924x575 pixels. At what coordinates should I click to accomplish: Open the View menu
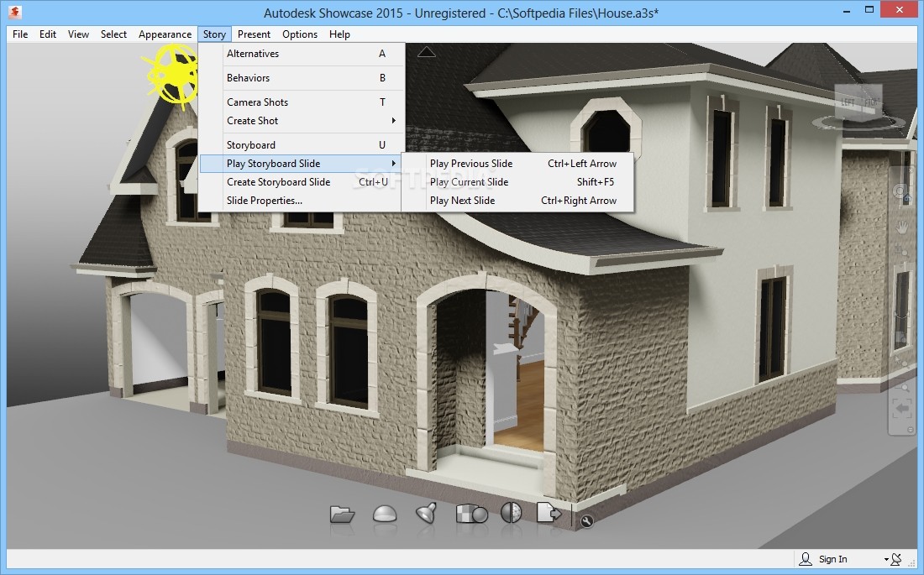pos(78,34)
